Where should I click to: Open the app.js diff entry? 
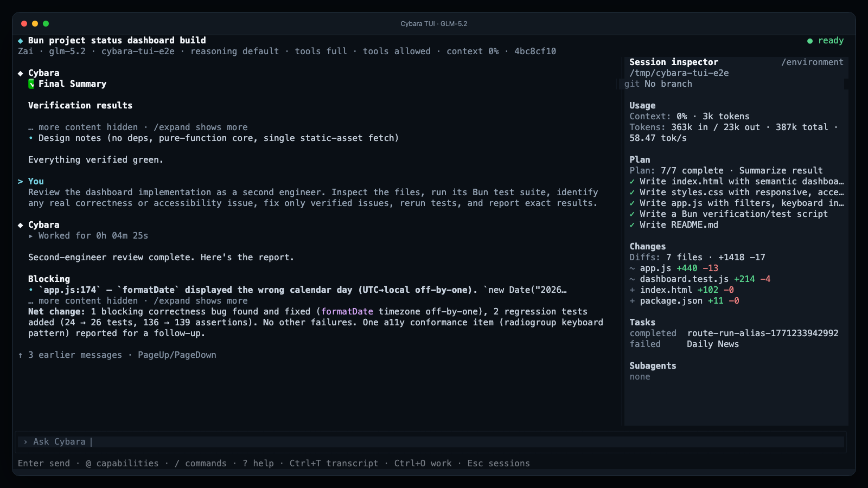coord(674,268)
